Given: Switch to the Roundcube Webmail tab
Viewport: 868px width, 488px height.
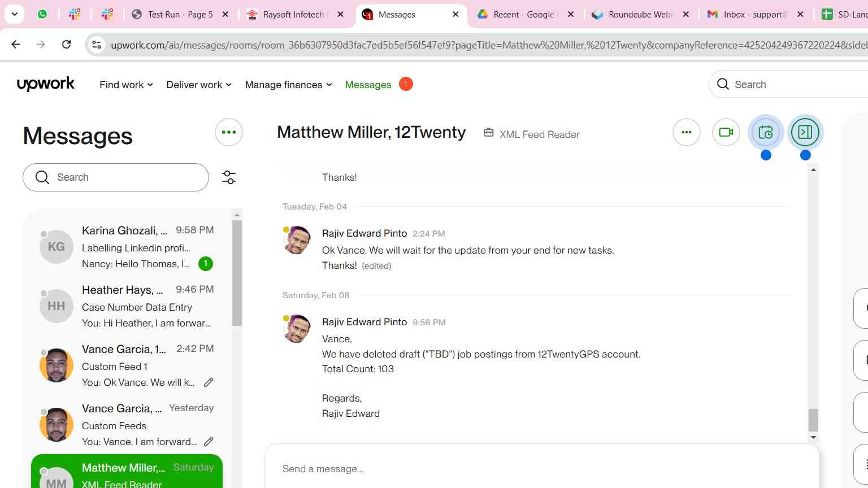Looking at the screenshot, I should click(x=640, y=15).
